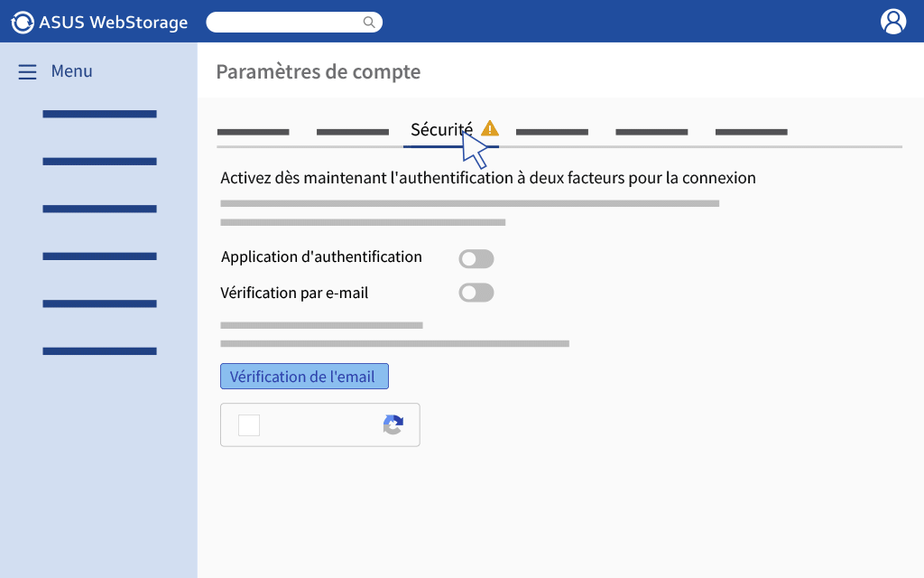This screenshot has height=578, width=924.
Task: Select the Sécurité tab
Action: point(441,129)
